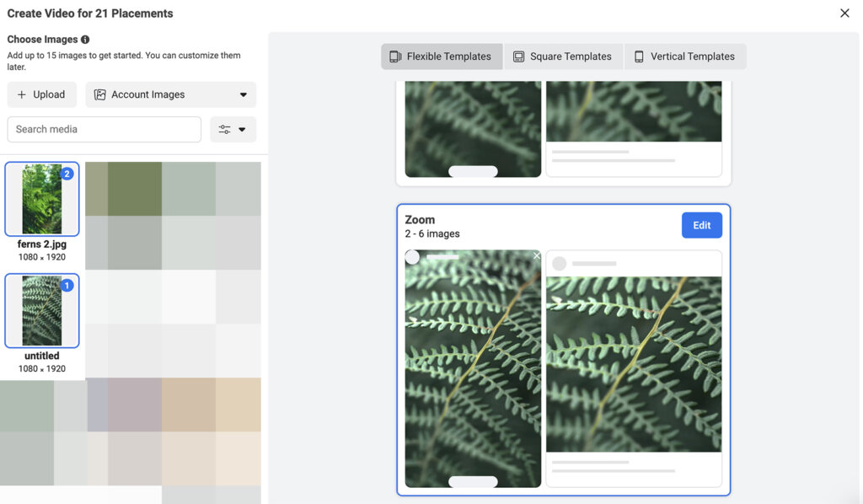Click the Account Images picture icon
The height and width of the screenshot is (504, 863).
[100, 94]
